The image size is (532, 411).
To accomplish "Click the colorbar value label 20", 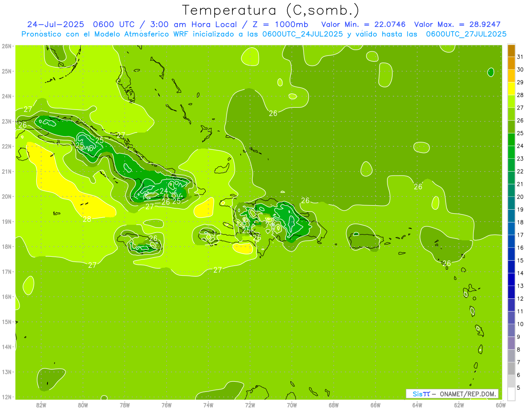I will click(x=520, y=197).
